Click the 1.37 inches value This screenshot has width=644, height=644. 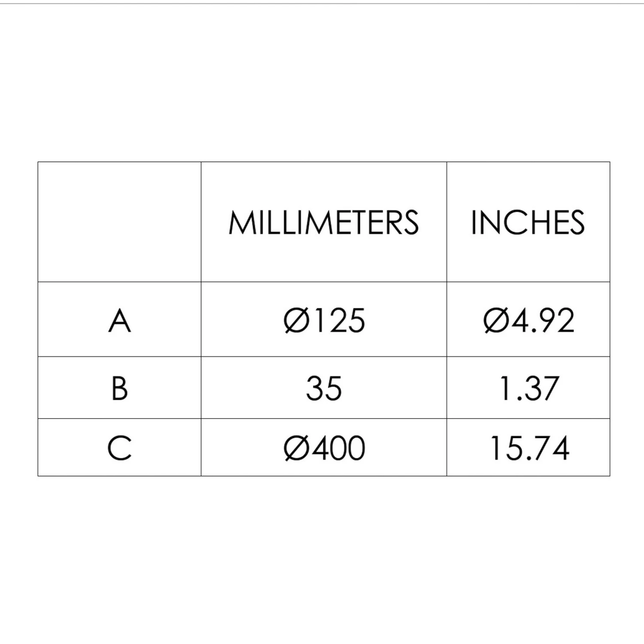(x=529, y=389)
